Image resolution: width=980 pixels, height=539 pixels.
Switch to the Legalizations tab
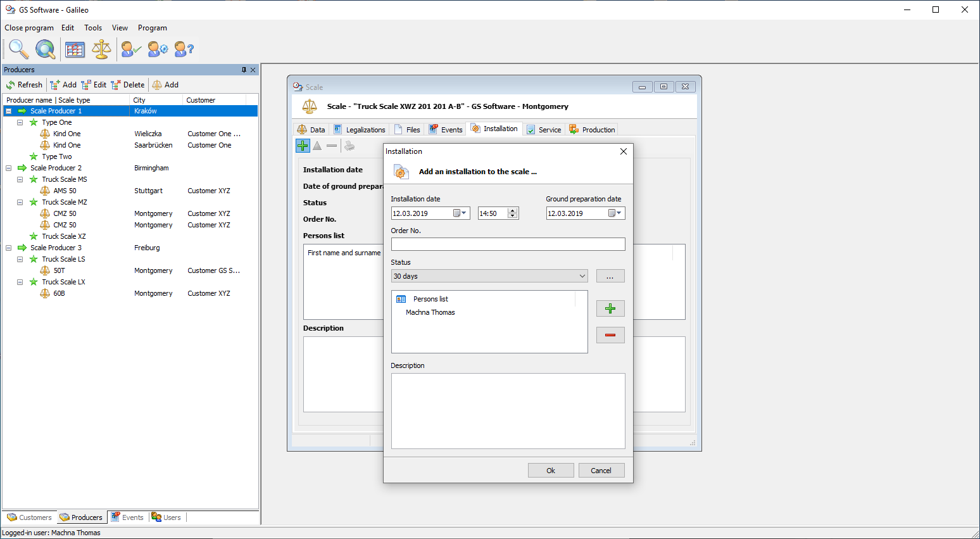pyautogui.click(x=360, y=130)
